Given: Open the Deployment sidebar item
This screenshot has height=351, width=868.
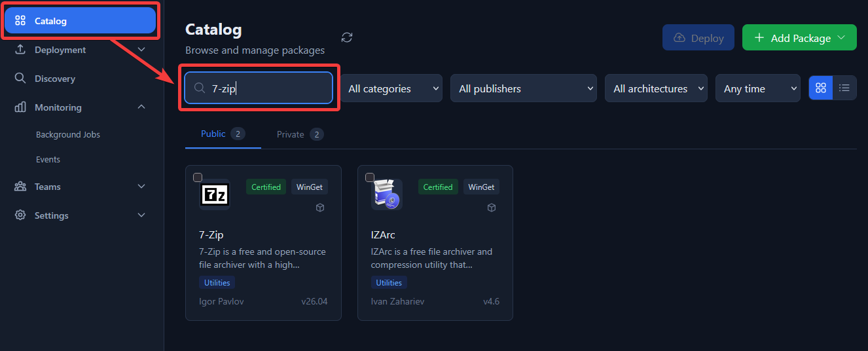Looking at the screenshot, I should (80, 50).
